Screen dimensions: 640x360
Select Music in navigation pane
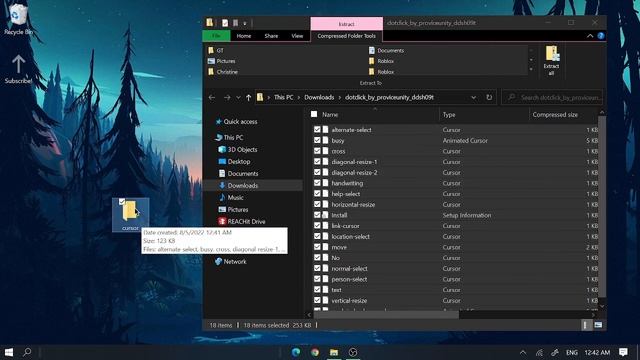click(235, 197)
